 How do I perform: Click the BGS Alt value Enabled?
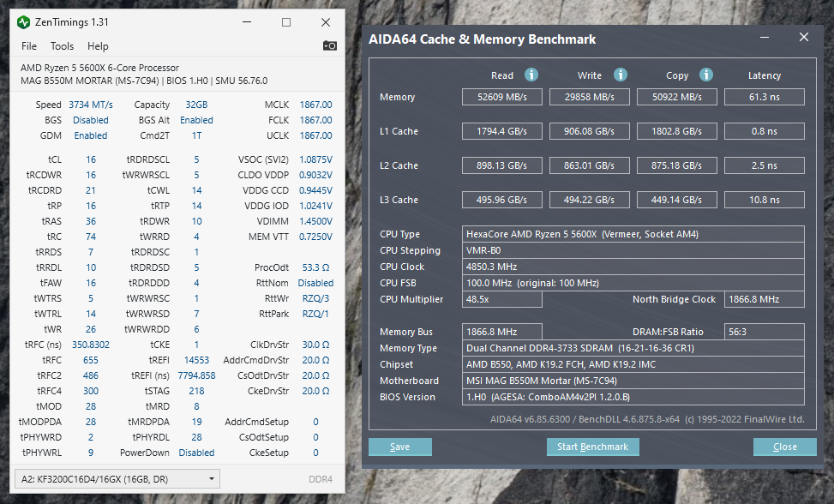(196, 120)
